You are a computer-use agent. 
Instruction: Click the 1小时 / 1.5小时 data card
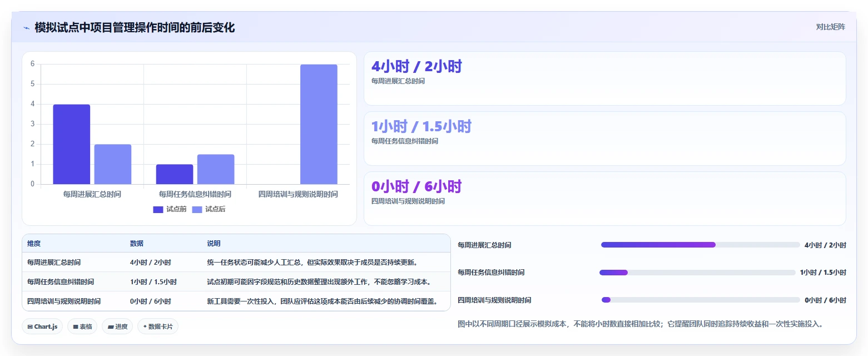(605, 139)
